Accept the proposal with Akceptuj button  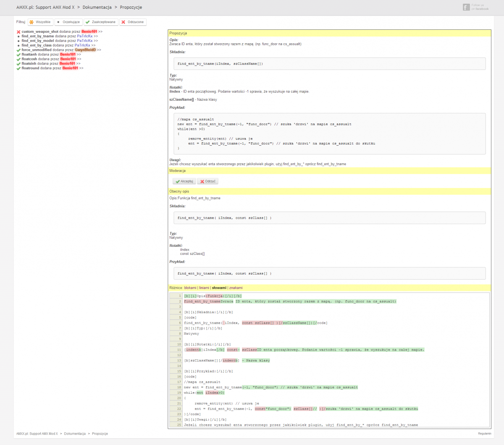[184, 181]
